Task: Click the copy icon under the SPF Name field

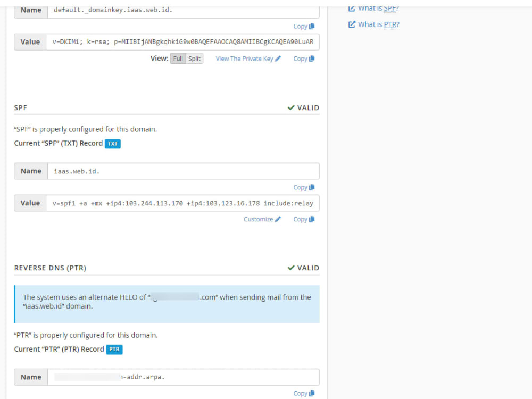Action: (x=312, y=187)
